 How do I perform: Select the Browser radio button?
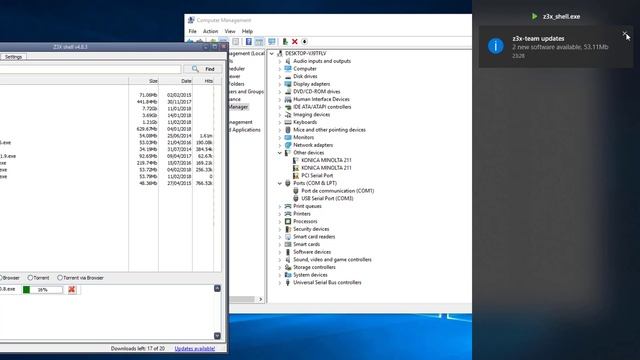(x=1, y=278)
